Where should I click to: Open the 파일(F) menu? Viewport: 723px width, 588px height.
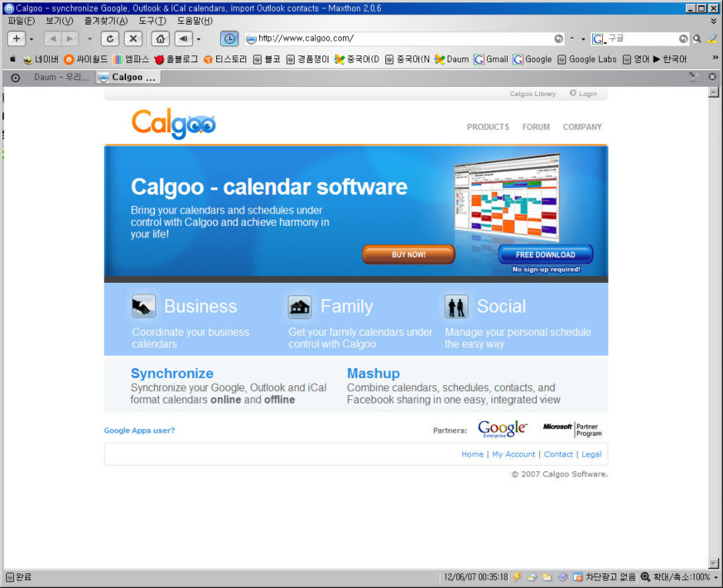pyautogui.click(x=22, y=22)
